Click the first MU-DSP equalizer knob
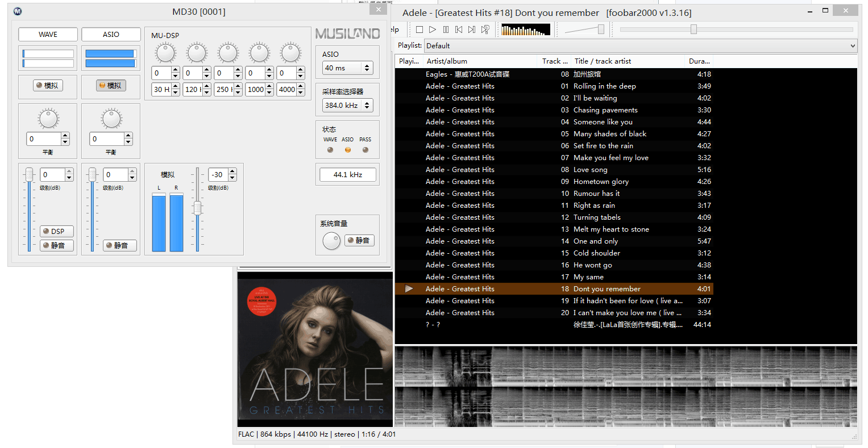This screenshot has width=868, height=448. (165, 53)
